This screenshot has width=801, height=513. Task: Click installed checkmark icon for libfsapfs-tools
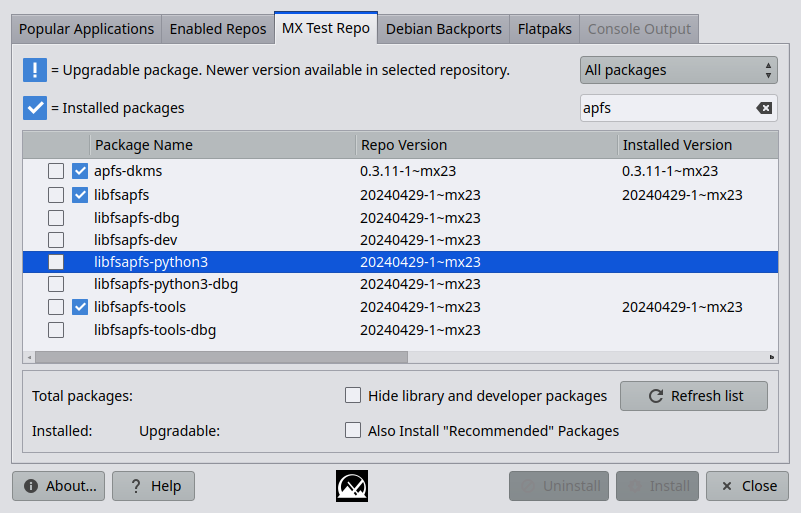coord(80,307)
